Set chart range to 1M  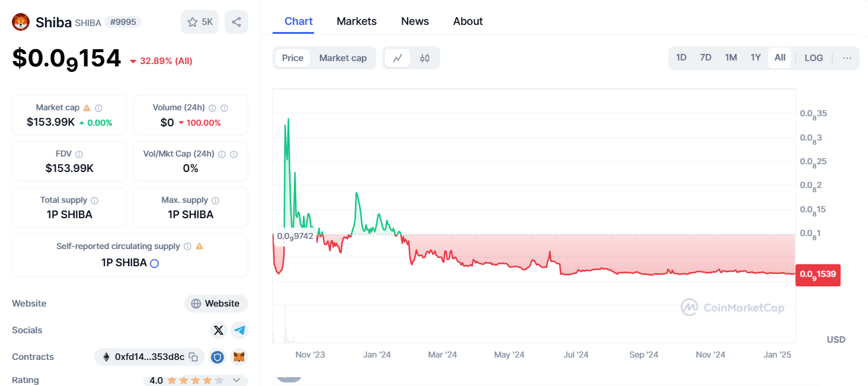pos(731,58)
